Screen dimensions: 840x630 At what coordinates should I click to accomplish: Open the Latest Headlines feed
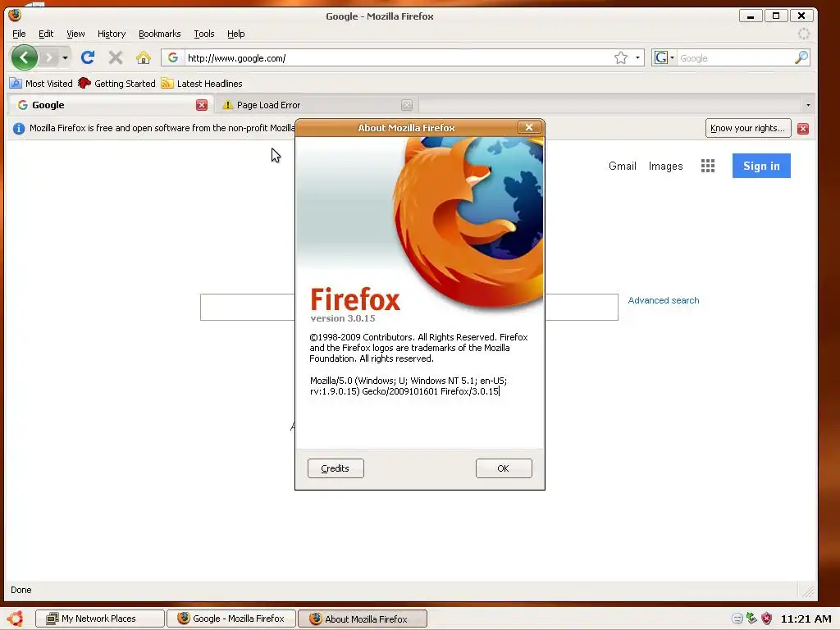[x=202, y=84]
